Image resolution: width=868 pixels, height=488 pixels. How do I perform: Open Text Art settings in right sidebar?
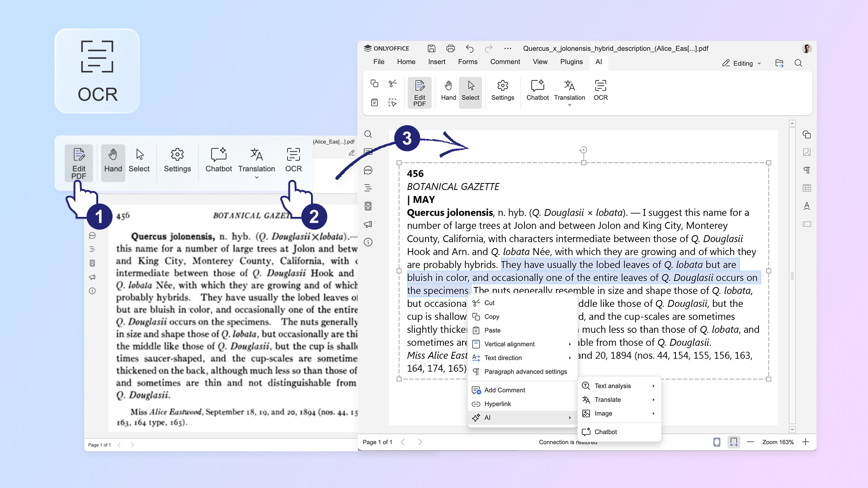(807, 206)
